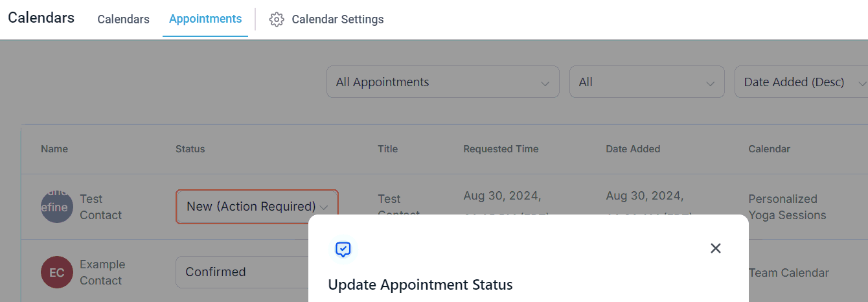Click the Calendar Settings gear icon
The image size is (868, 302).
277,19
